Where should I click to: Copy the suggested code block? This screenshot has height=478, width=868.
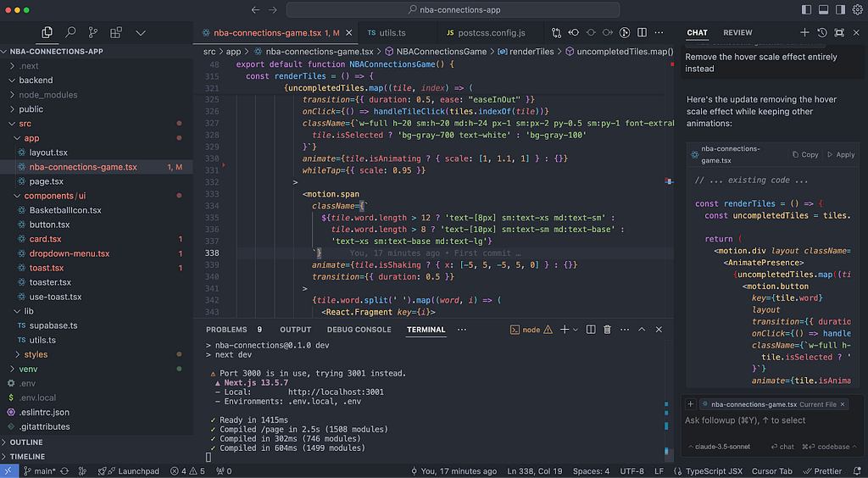[x=805, y=154]
